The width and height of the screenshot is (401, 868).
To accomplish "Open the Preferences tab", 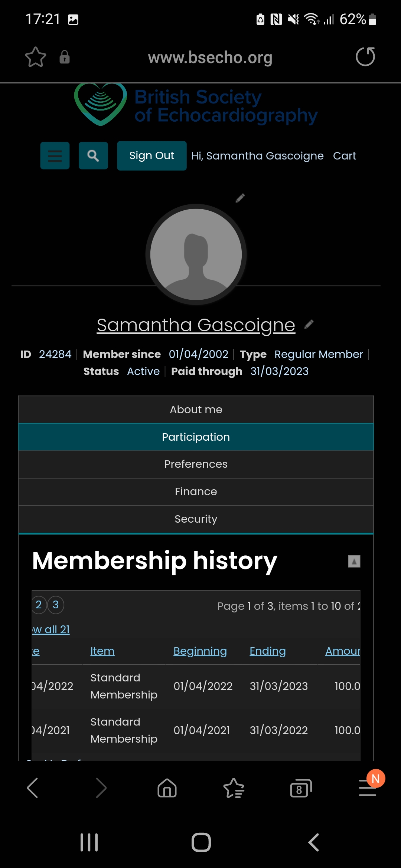I will pyautogui.click(x=196, y=464).
